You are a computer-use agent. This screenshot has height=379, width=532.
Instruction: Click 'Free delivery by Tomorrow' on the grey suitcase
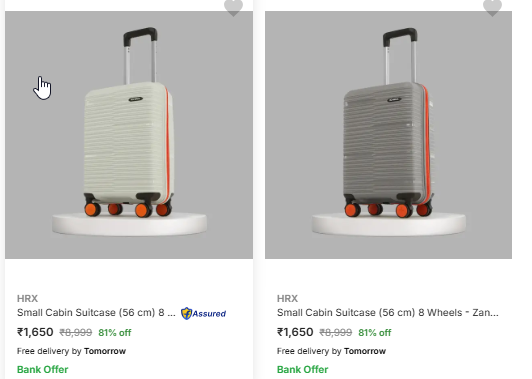(x=331, y=351)
